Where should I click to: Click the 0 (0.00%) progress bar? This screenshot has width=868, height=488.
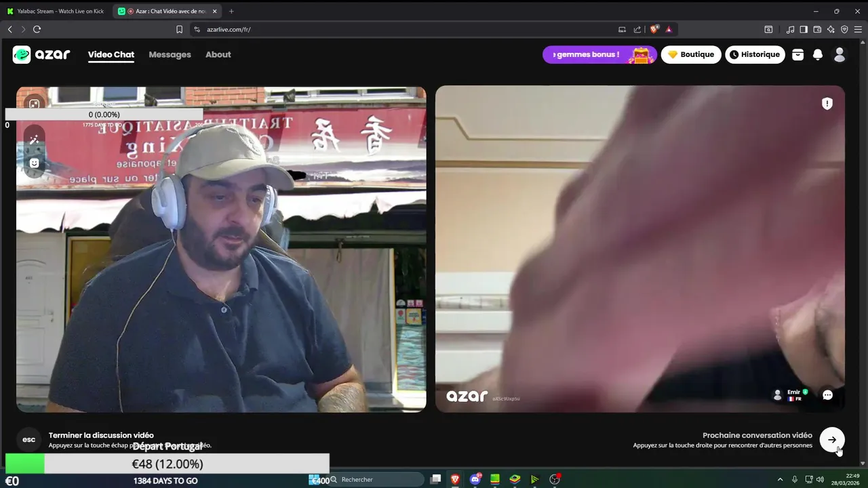pyautogui.click(x=104, y=115)
